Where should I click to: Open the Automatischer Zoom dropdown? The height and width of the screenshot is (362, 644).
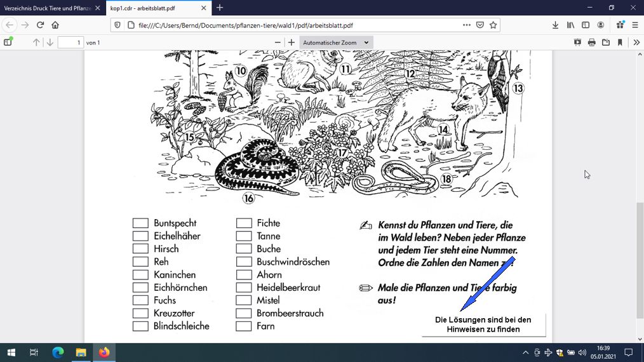[335, 43]
